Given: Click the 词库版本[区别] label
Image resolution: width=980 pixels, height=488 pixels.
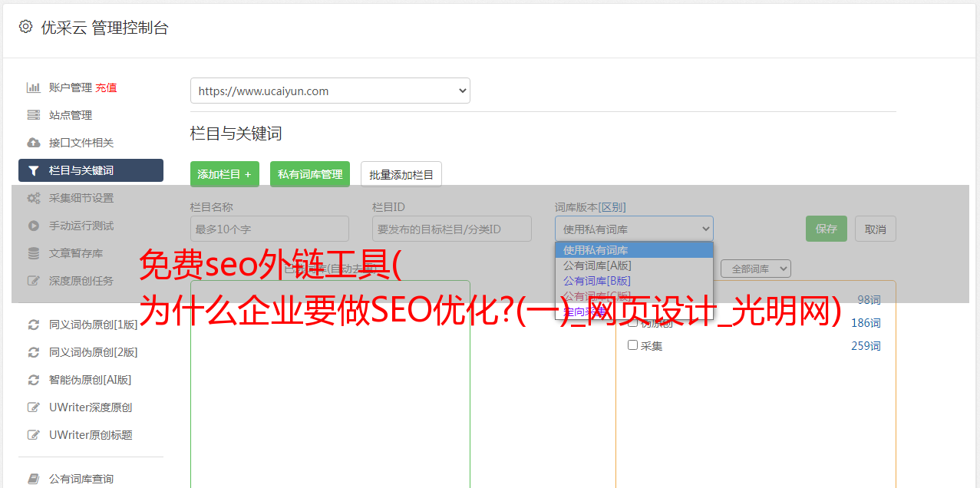Looking at the screenshot, I should click(x=590, y=207).
